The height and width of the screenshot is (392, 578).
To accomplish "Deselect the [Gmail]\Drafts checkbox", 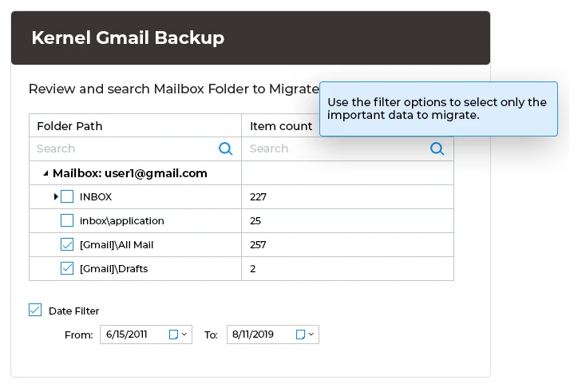I will pyautogui.click(x=67, y=269).
